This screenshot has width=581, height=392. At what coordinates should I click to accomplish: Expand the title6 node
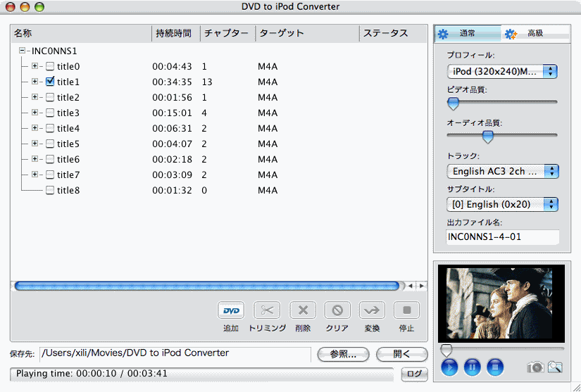(x=35, y=159)
